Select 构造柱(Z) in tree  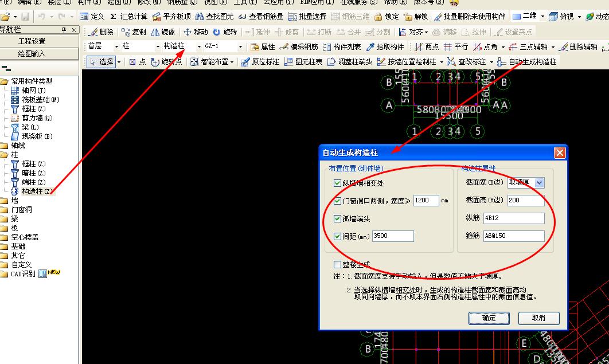[37, 191]
